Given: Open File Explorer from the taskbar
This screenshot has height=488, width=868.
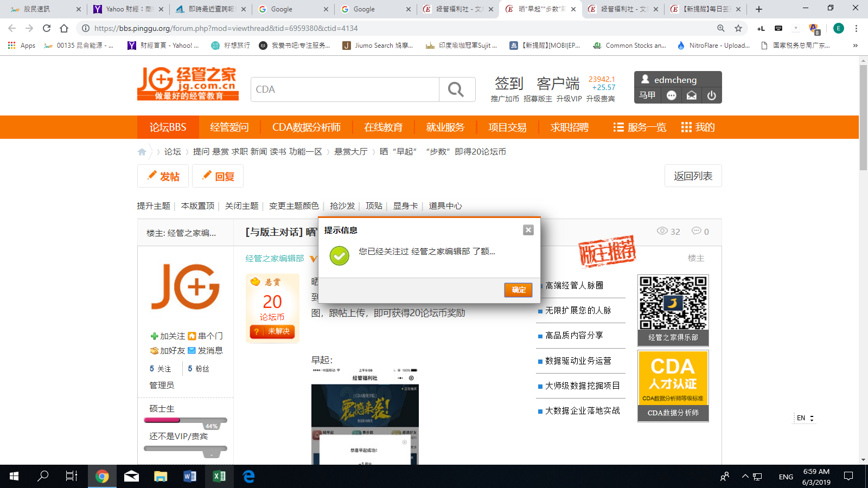Looking at the screenshot, I should tap(161, 476).
